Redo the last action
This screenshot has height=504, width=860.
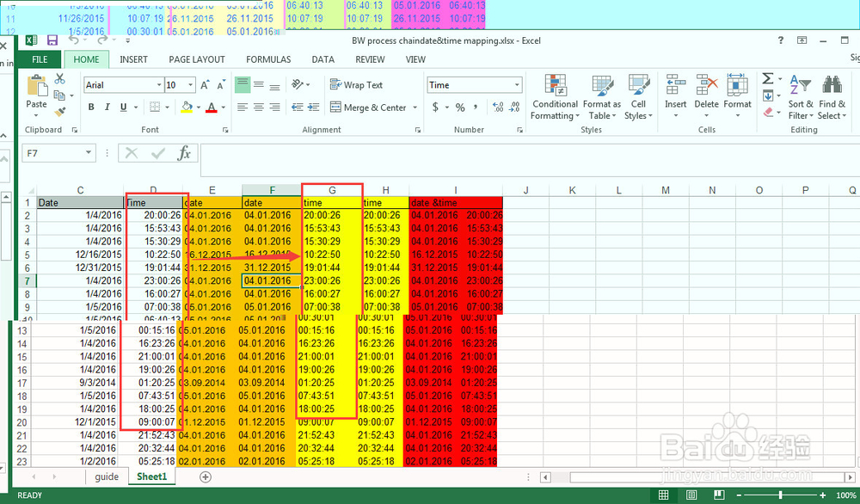click(102, 40)
